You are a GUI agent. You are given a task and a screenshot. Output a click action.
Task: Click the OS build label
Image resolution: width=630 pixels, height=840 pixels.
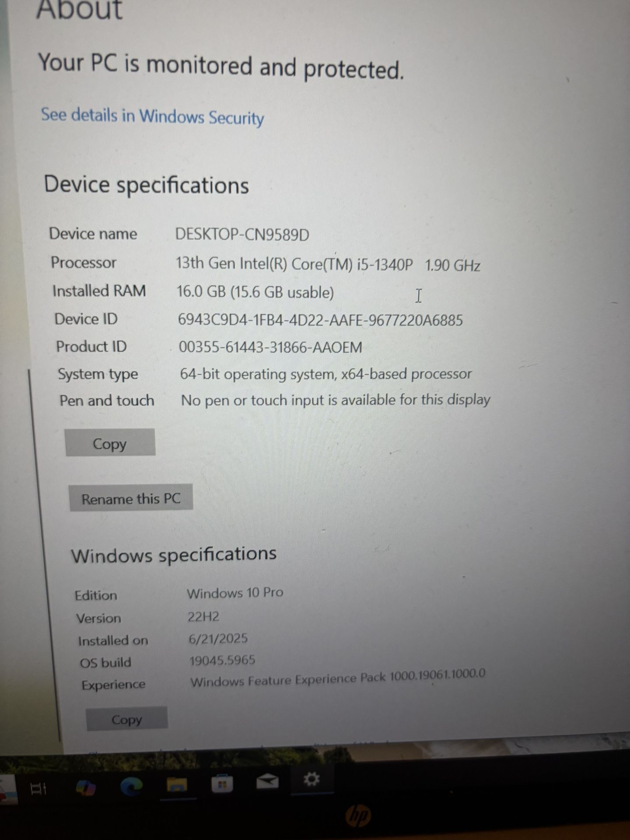pyautogui.click(x=105, y=662)
